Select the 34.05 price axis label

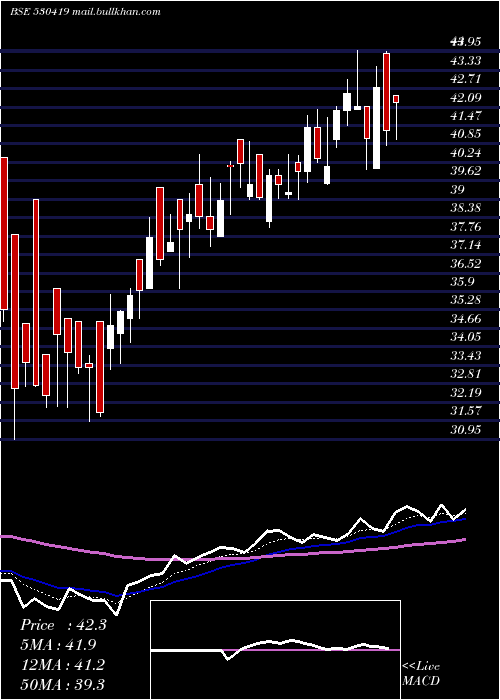pos(466,337)
